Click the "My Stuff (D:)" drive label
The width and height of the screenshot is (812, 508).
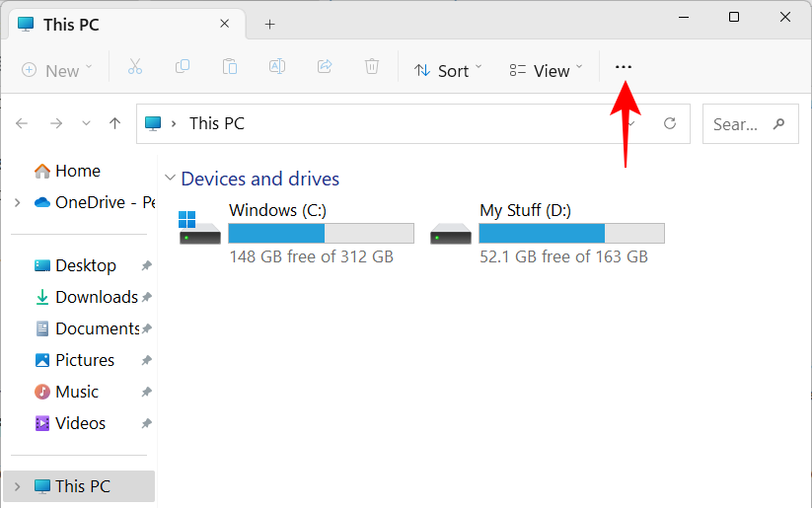tap(526, 210)
